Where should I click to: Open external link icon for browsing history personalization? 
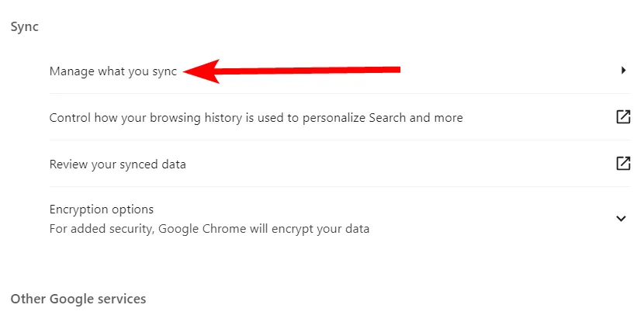[622, 117]
